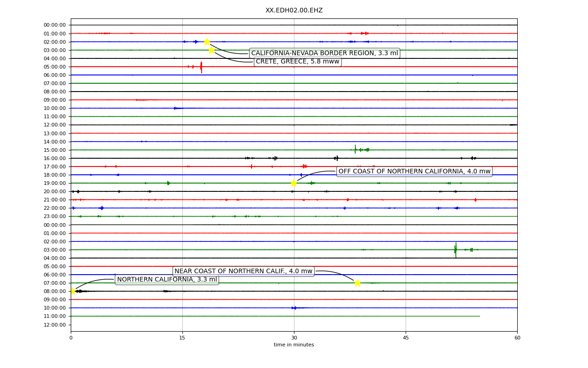Click the NEAR COAST OF NORTHERN CALIF. label
The width and height of the screenshot is (588, 368).
point(243,271)
